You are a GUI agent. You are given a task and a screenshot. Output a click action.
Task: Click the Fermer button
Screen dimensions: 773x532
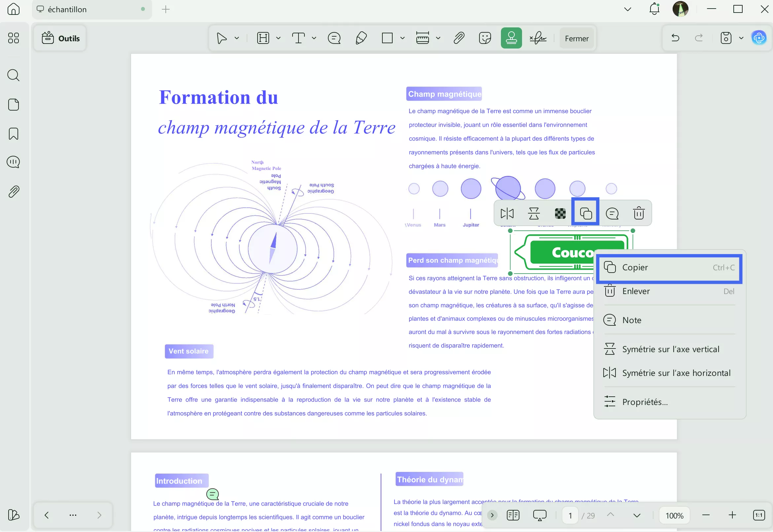pyautogui.click(x=577, y=38)
